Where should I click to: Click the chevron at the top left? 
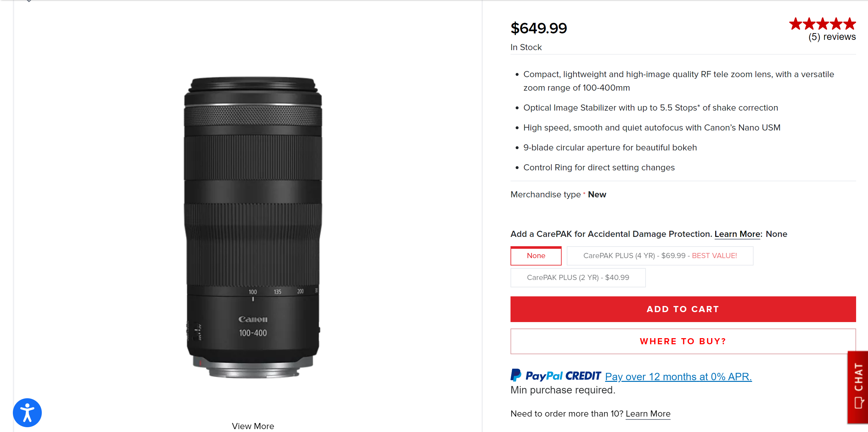coord(29,2)
